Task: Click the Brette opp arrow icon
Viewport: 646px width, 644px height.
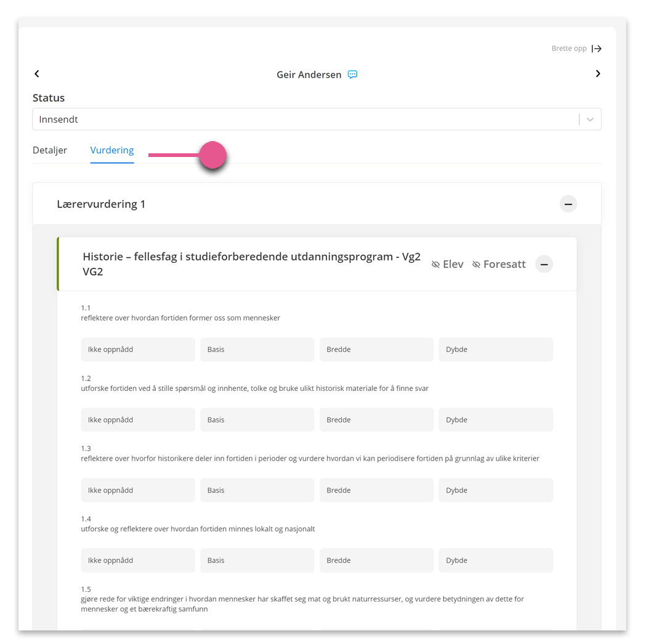Action: 597,49
